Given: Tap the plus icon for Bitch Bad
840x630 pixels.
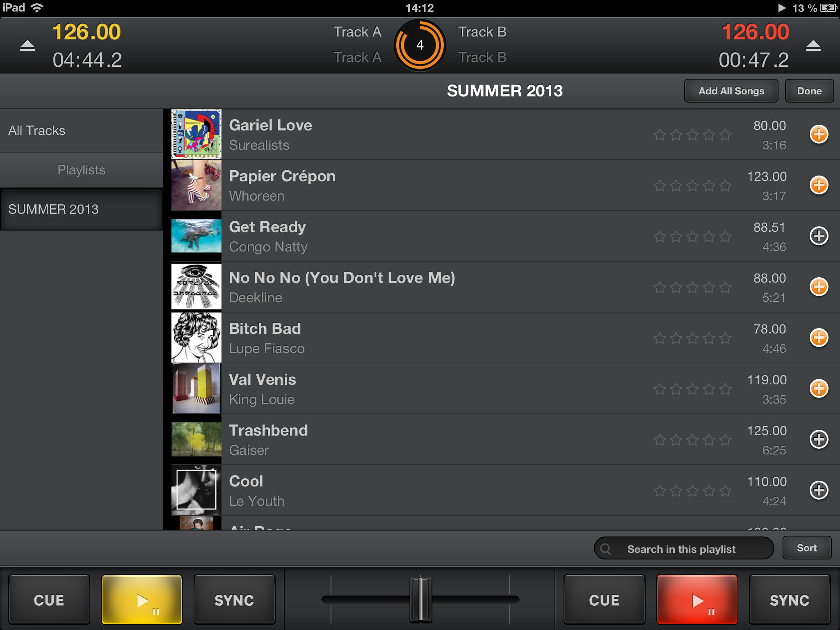Looking at the screenshot, I should click(819, 338).
